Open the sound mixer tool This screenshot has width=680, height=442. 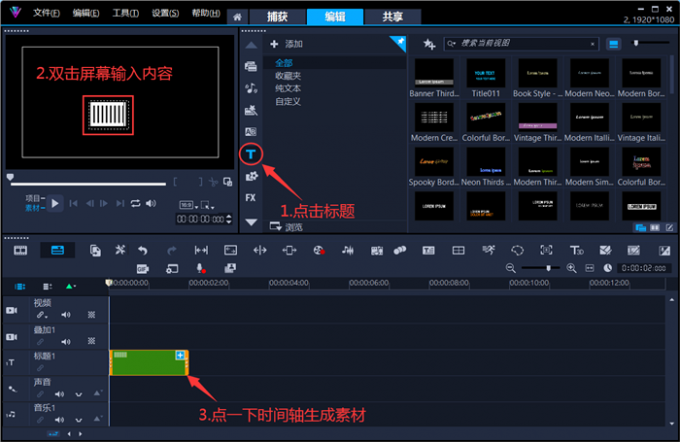pos(347,250)
